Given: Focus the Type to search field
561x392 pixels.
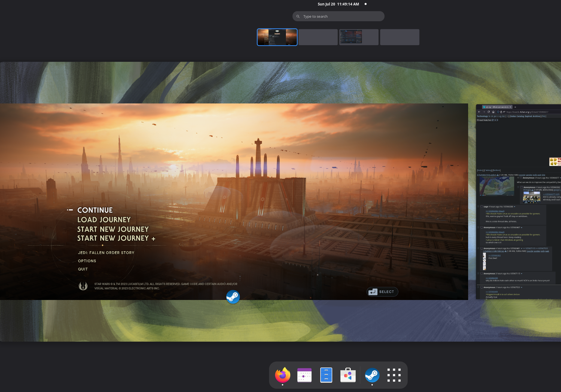Looking at the screenshot, I should click(x=339, y=16).
